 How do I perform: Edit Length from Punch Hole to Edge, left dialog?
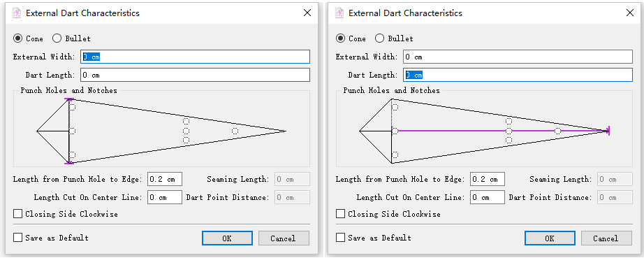click(165, 179)
